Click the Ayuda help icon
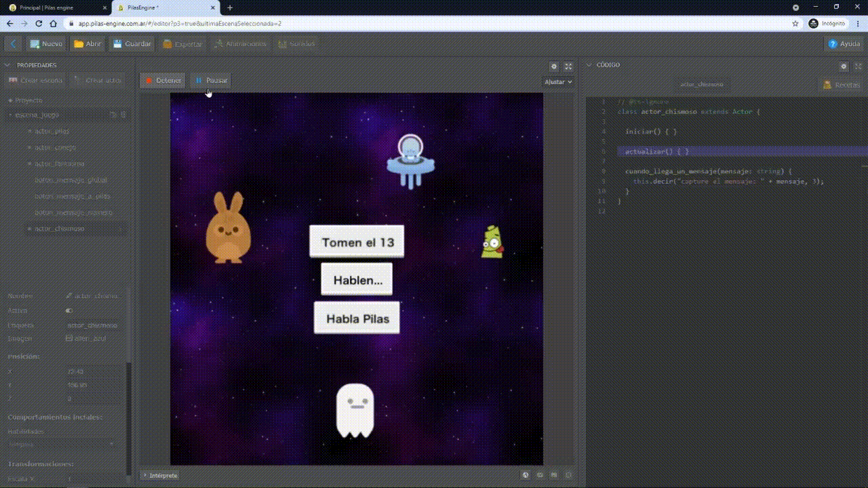 click(833, 44)
